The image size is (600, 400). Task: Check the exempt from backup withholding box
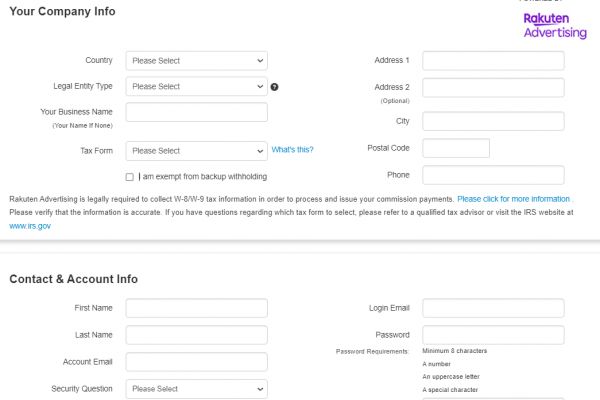pyautogui.click(x=130, y=177)
